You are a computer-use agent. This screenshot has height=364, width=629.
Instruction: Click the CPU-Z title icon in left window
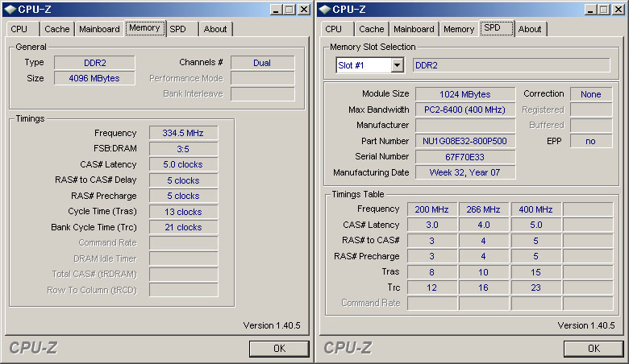[10, 9]
